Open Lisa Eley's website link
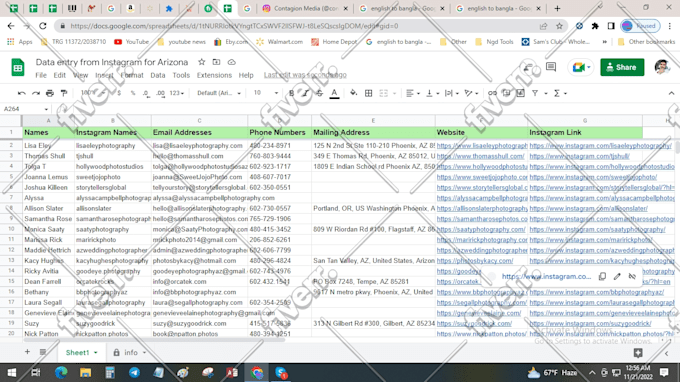The width and height of the screenshot is (680, 382). (x=482, y=146)
